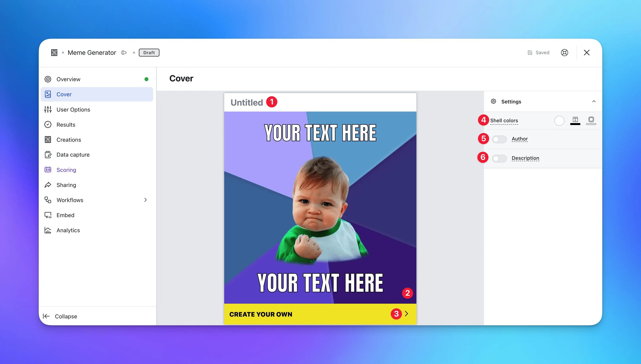The height and width of the screenshot is (364, 641).
Task: Go to User Options
Action: point(97,110)
